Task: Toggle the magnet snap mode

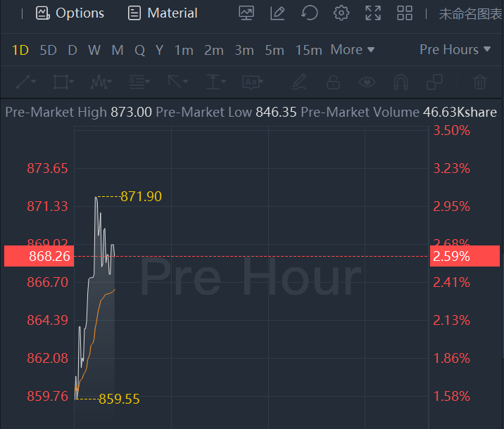Action: 401,82
